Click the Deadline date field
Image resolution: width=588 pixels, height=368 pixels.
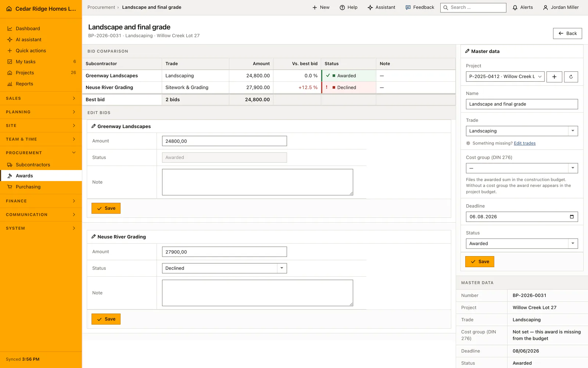522,217
